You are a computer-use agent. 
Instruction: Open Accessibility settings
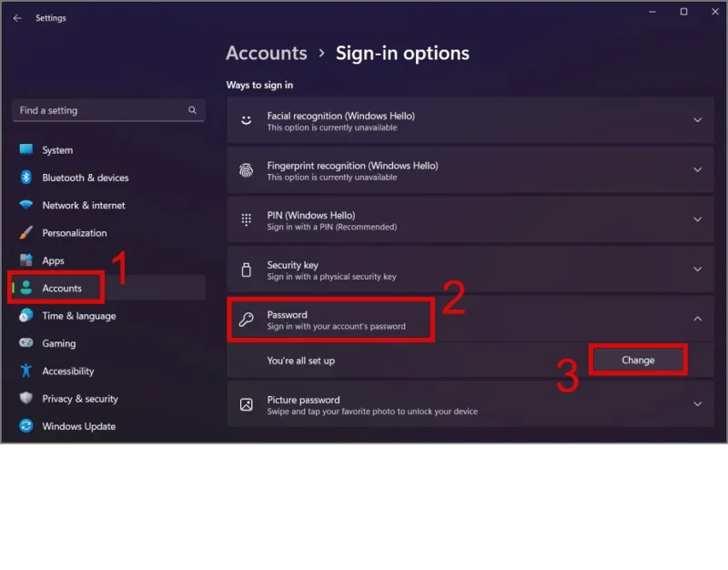click(108, 371)
